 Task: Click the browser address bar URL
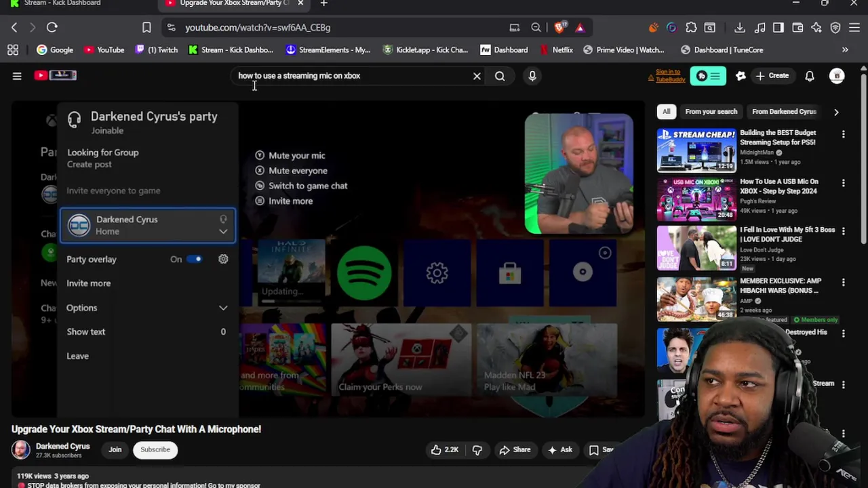[x=258, y=28]
